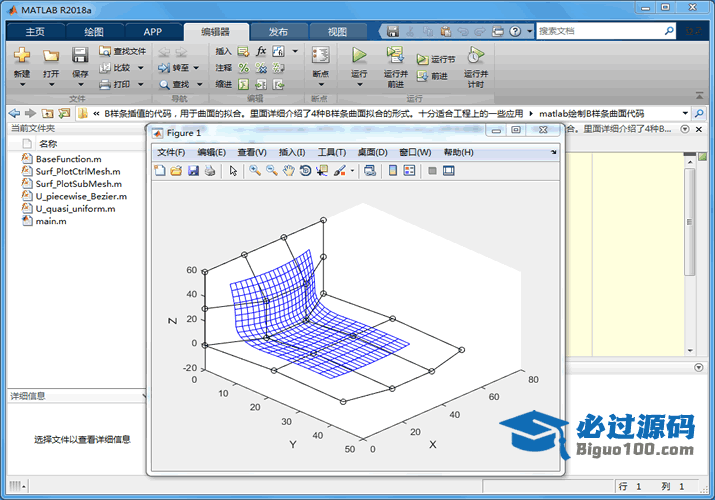Switch to 绘图 (Plots) tab
This screenshot has height=500, width=715.
click(x=94, y=32)
